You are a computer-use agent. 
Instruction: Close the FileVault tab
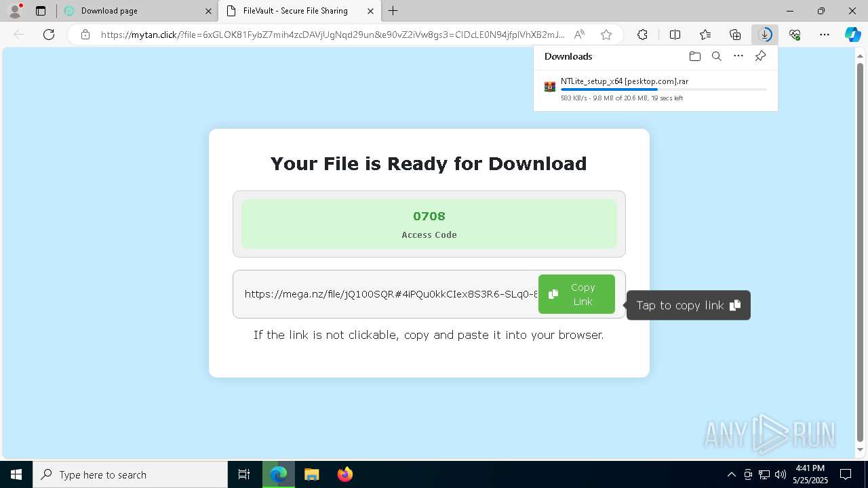coord(370,11)
